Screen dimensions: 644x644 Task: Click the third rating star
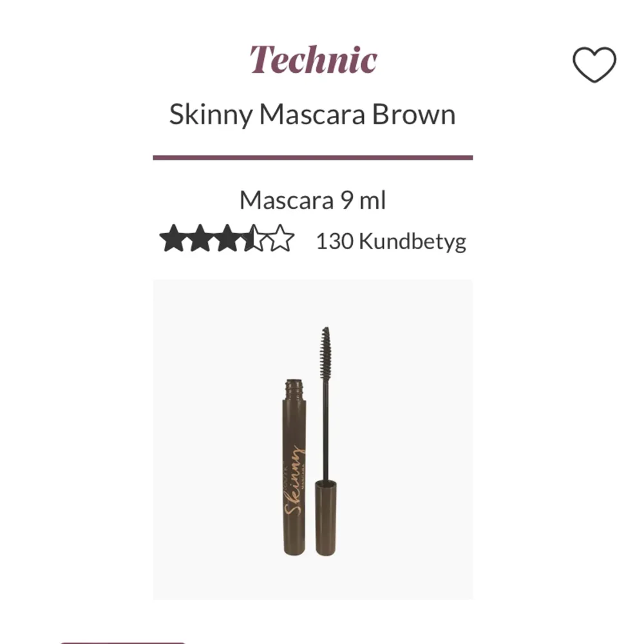(227, 239)
